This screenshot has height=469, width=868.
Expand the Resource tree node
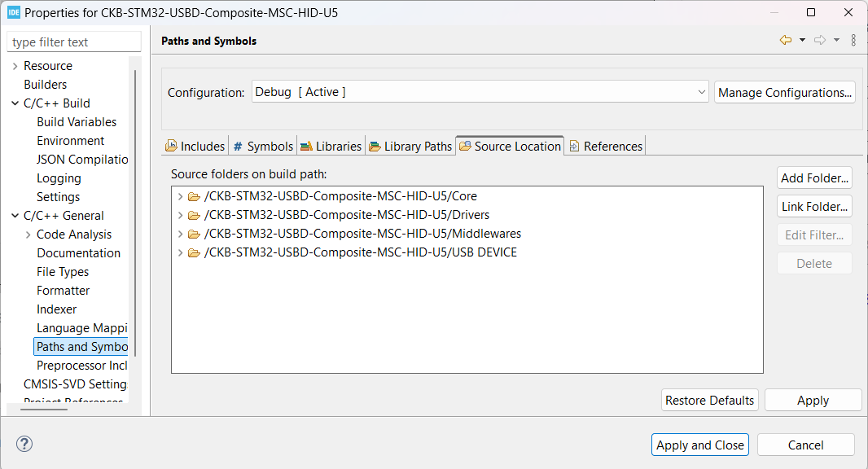coord(15,66)
